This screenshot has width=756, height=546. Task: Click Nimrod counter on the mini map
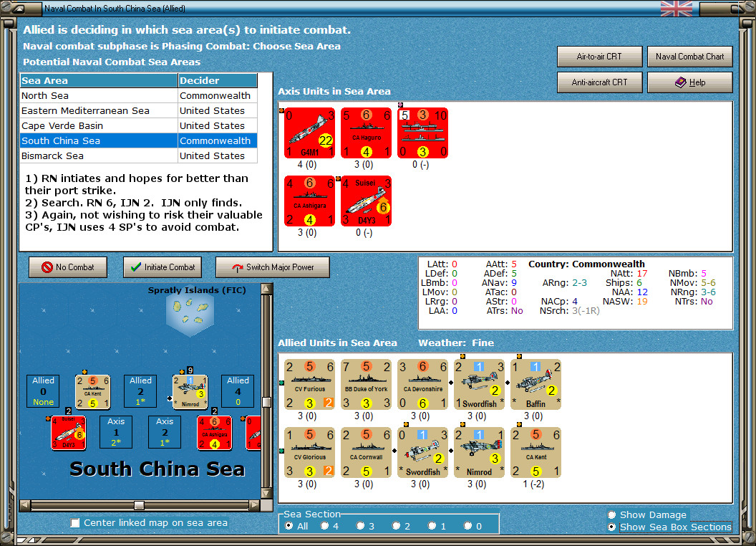tap(190, 391)
